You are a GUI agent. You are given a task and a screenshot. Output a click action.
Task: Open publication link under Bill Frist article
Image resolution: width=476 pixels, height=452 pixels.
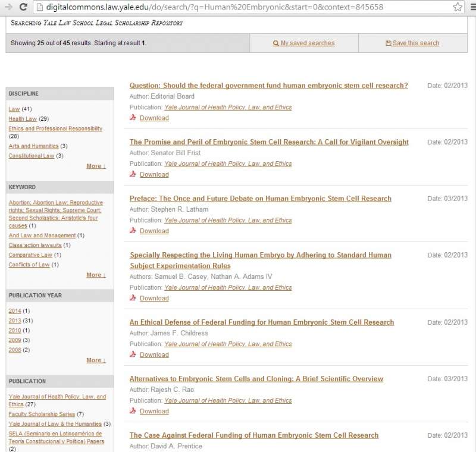tap(228, 164)
